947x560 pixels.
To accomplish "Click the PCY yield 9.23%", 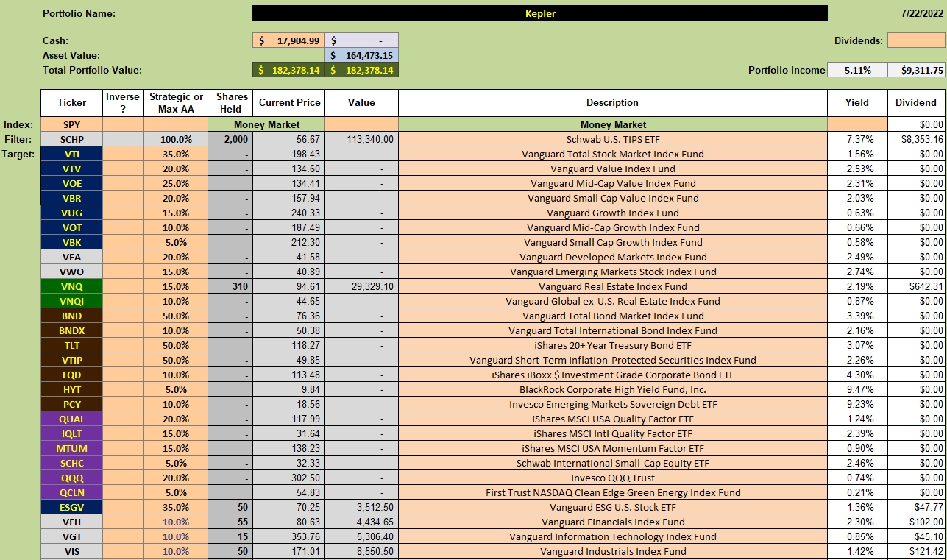I will tap(857, 404).
